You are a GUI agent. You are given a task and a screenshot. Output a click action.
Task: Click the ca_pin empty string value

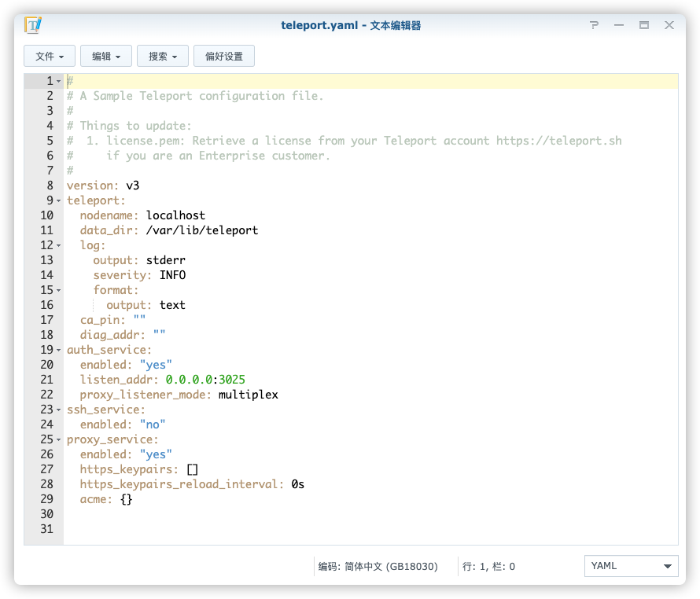139,319
